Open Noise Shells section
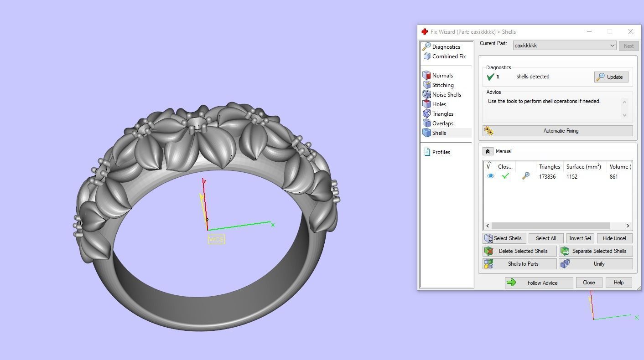 click(447, 95)
